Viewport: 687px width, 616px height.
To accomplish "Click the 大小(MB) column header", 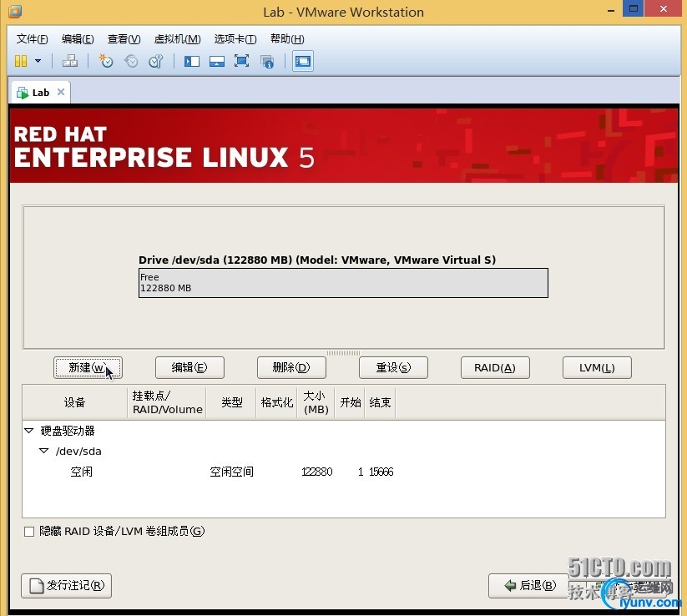I will (x=316, y=402).
